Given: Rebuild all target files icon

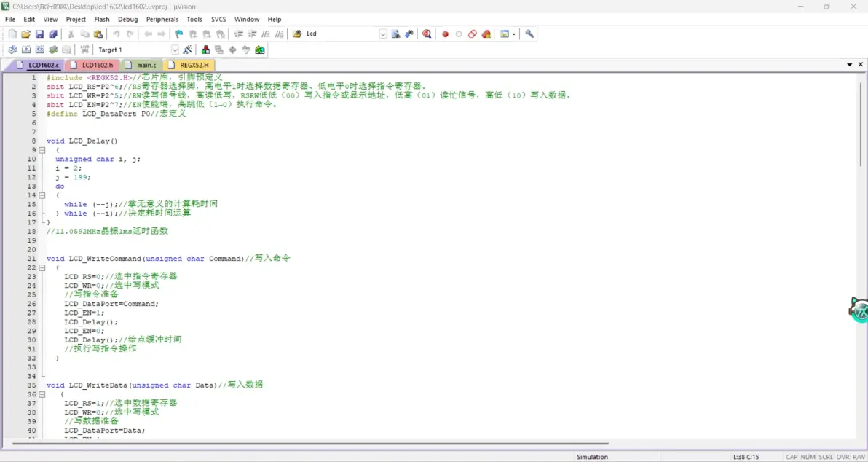Looking at the screenshot, I should click(x=39, y=50).
